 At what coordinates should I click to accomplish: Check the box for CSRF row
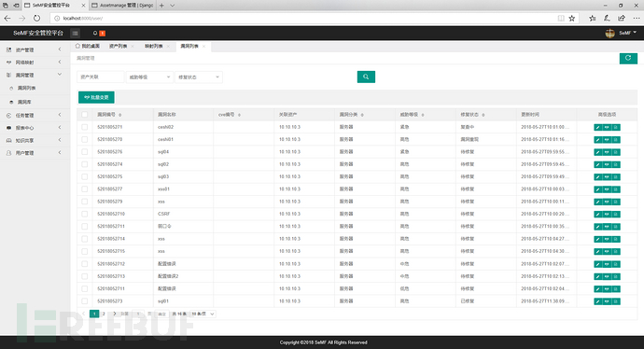(x=85, y=214)
